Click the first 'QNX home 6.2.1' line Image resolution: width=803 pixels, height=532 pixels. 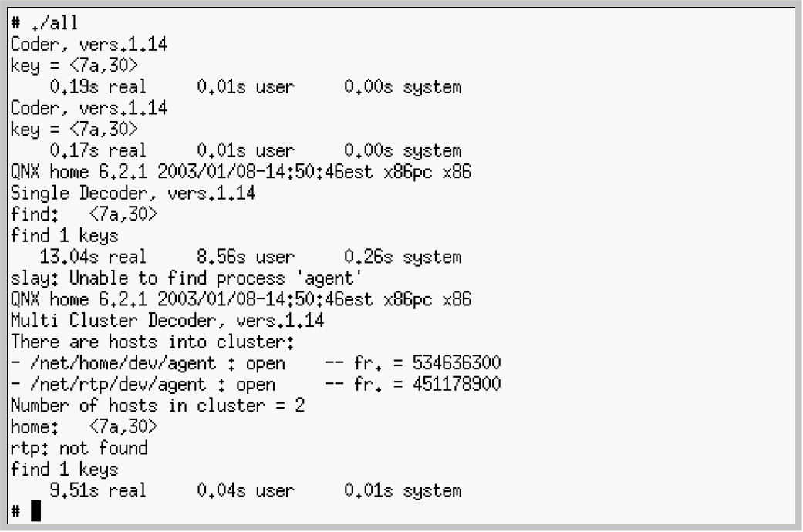(241, 171)
